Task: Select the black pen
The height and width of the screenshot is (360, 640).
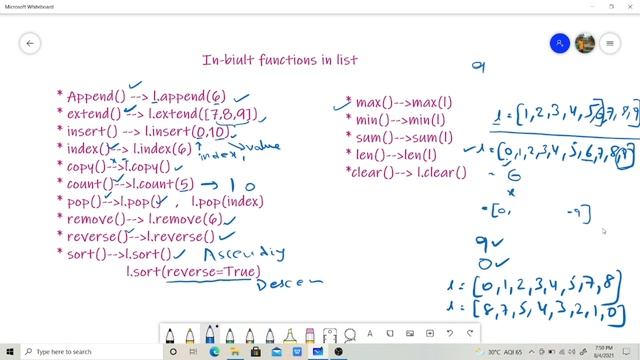Action: (x=170, y=335)
